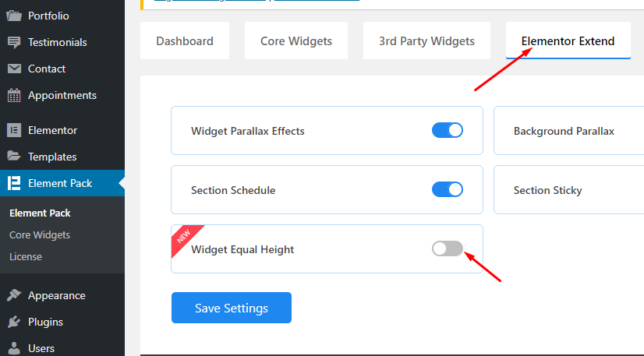Screen dimensions: 644x356
Task: Click the Appointments calendar icon
Action: 14,95
